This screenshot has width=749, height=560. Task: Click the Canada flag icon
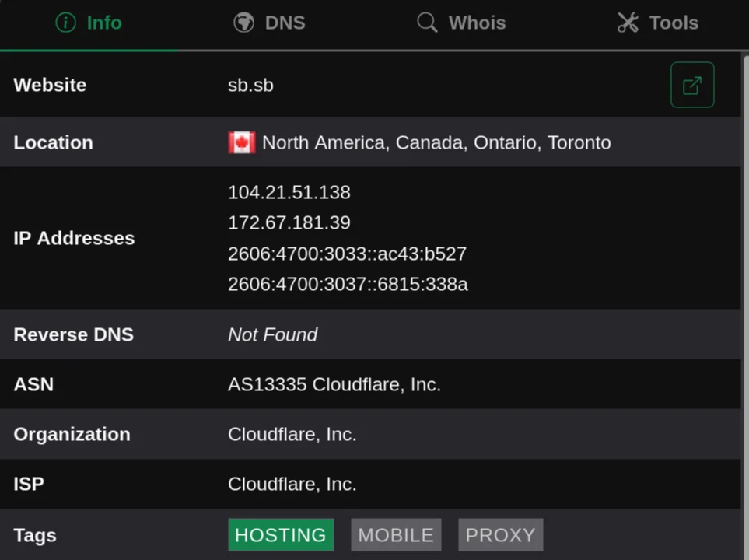tap(242, 142)
